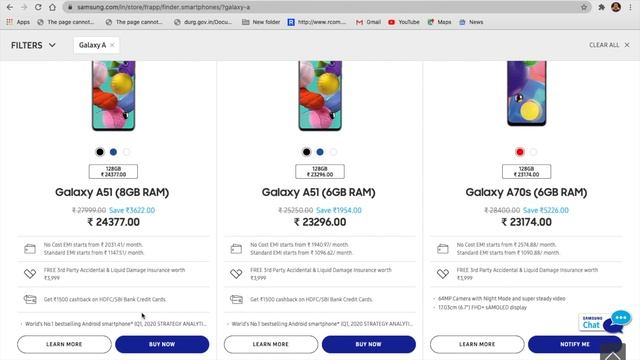Open the YouTube bookmark
640x360 pixels.
(x=404, y=22)
